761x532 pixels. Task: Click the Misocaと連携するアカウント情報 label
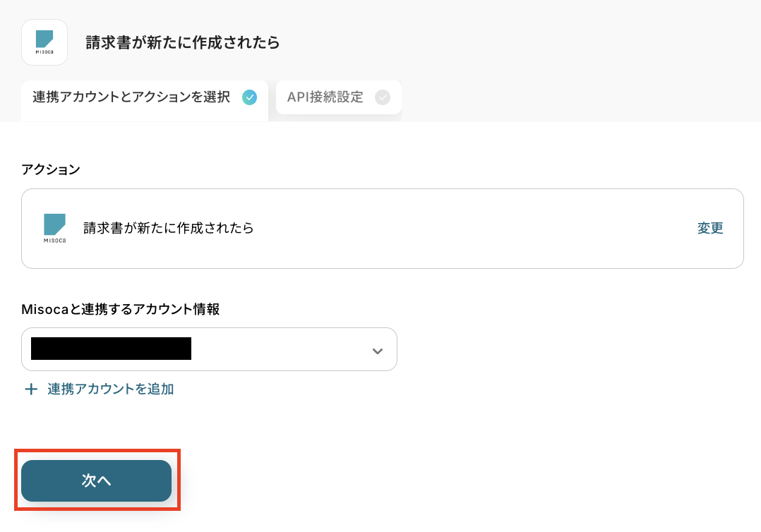point(121,309)
